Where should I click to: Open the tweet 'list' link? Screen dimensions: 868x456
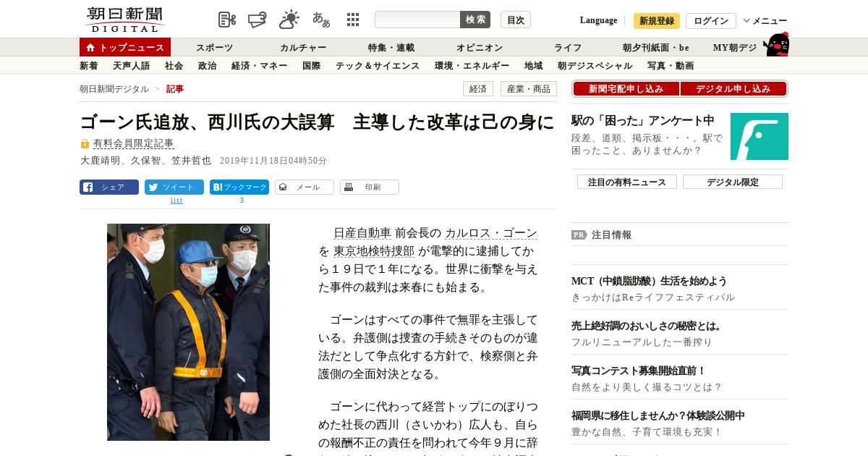pos(176,200)
